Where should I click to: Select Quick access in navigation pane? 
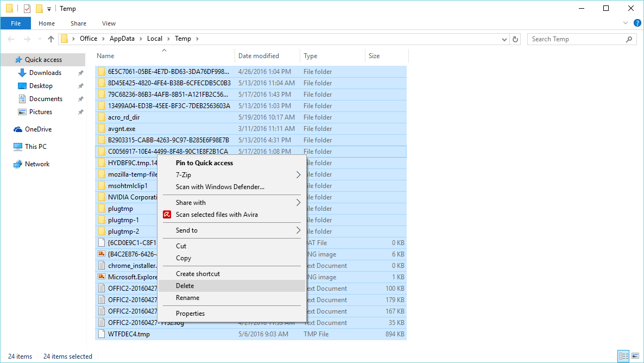(x=43, y=60)
